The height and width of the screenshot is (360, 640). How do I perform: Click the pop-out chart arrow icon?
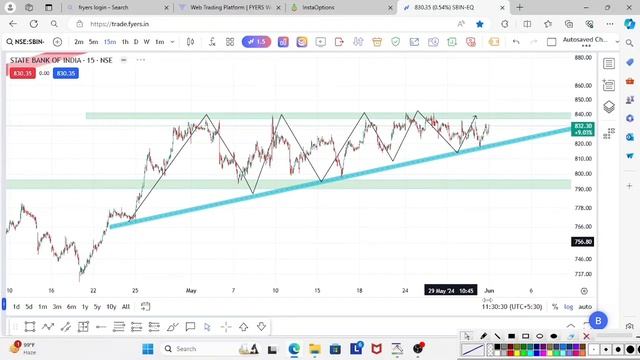click(x=414, y=42)
